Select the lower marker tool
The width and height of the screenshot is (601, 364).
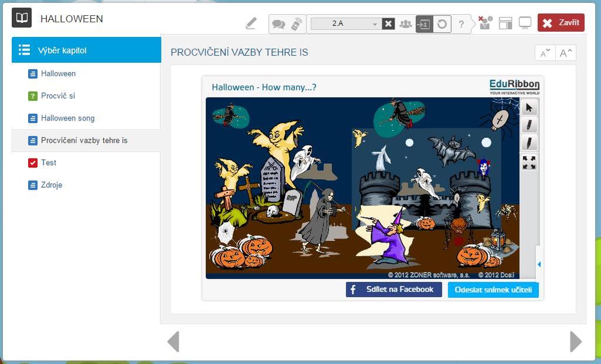(529, 143)
